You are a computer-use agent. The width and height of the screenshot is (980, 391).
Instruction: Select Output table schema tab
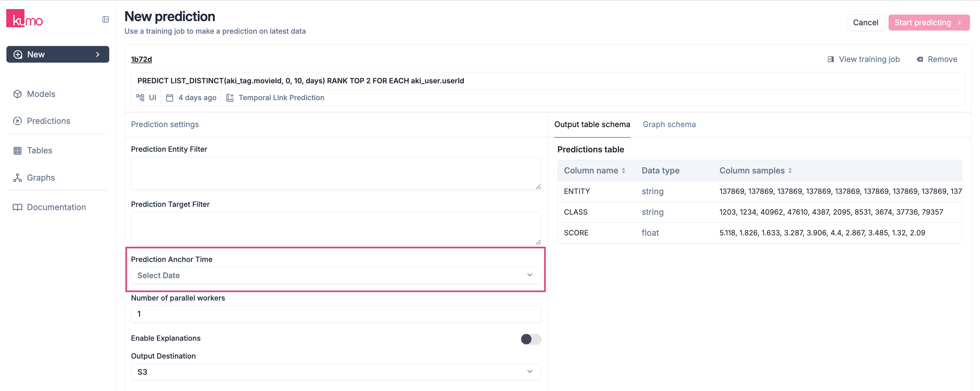(x=591, y=124)
